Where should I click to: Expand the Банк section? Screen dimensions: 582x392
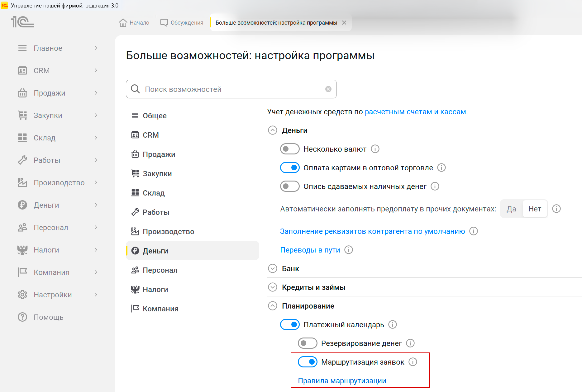[x=273, y=268]
